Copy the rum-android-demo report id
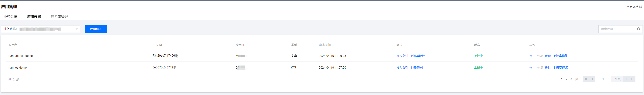This screenshot has width=644, height=95. pyautogui.click(x=177, y=56)
